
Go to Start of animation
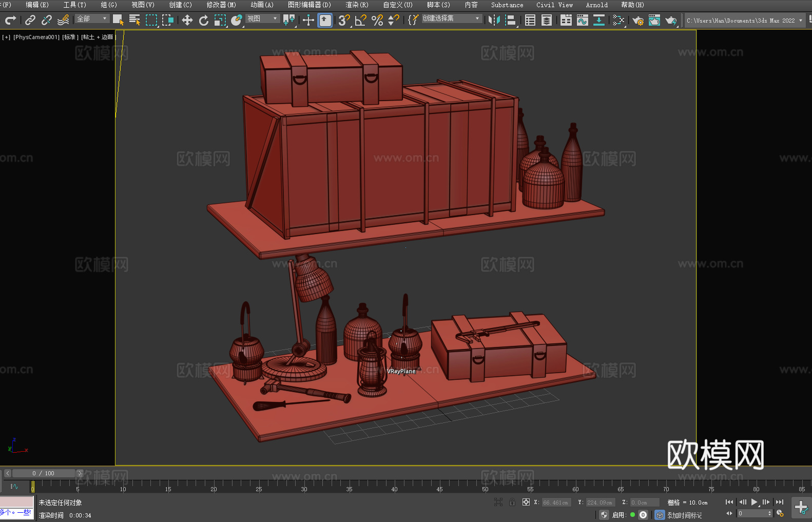coord(729,502)
